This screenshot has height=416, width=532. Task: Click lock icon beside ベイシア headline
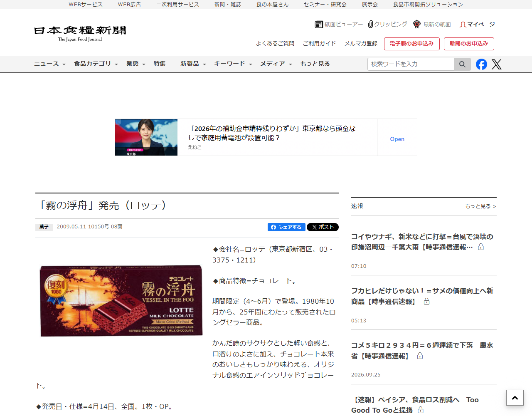click(421, 410)
